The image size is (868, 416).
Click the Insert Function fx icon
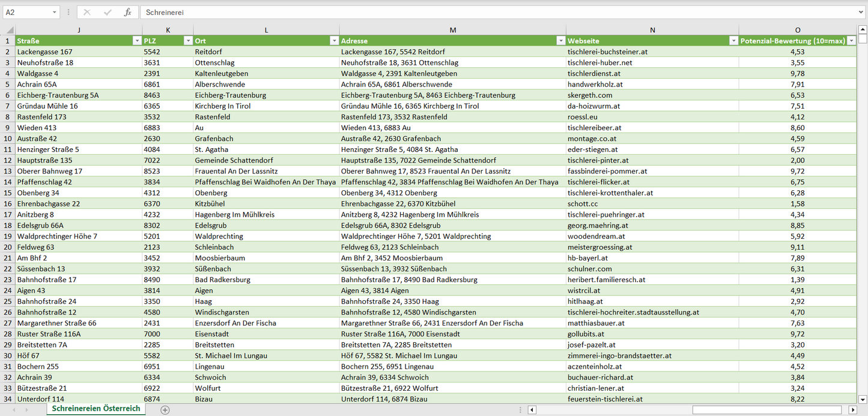point(127,12)
